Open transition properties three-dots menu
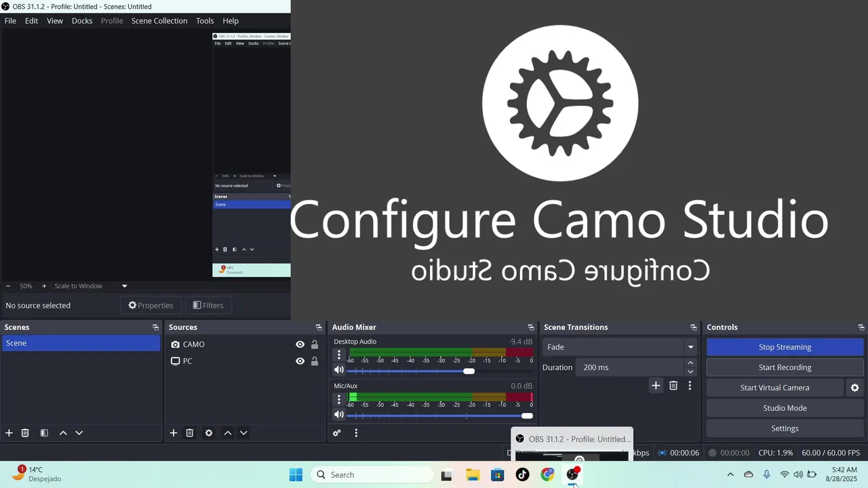The height and width of the screenshot is (488, 868). 690,386
